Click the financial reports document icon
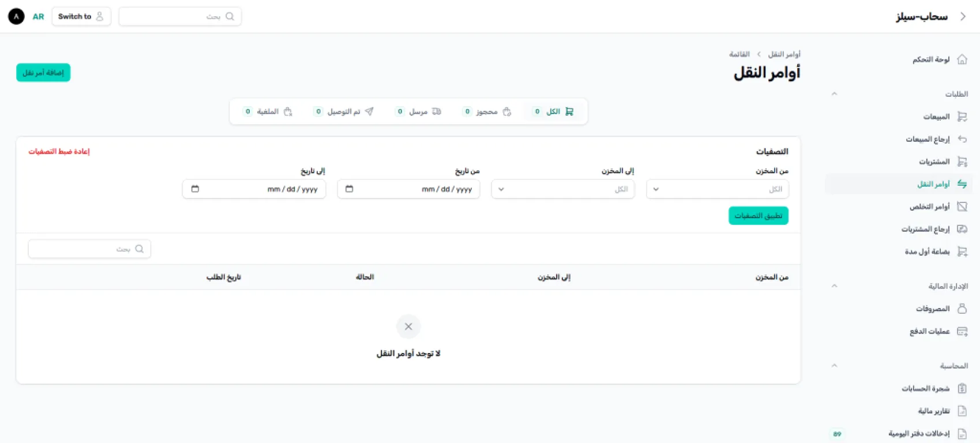 coord(962,411)
